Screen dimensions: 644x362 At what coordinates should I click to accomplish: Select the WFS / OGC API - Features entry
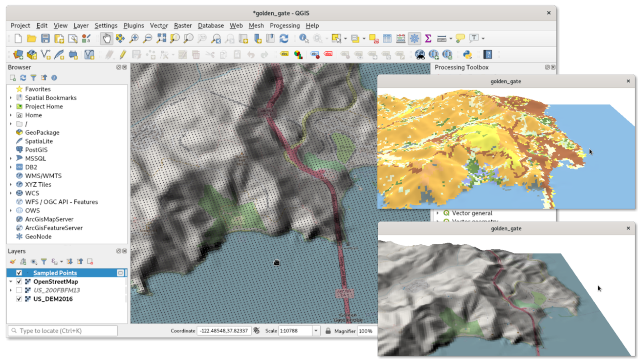61,202
